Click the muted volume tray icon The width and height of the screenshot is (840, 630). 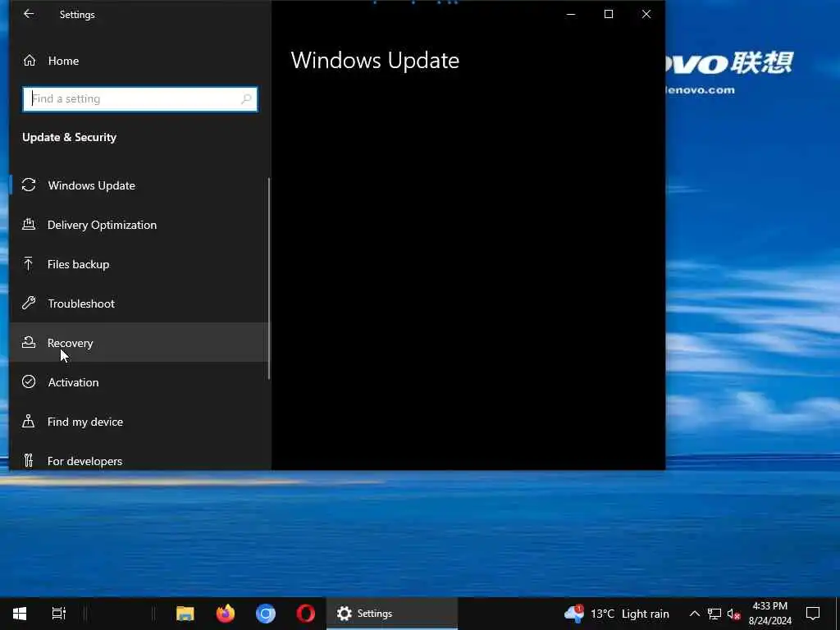coord(734,614)
